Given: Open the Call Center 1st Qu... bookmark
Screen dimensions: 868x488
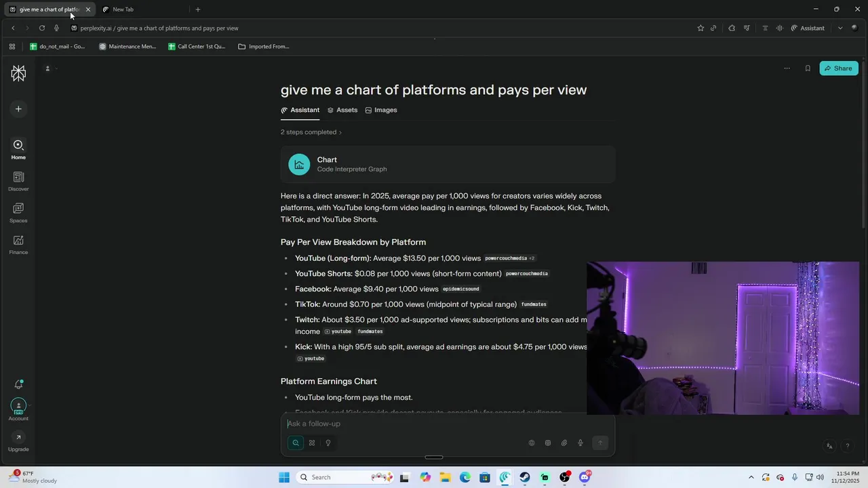Looking at the screenshot, I should (x=197, y=47).
